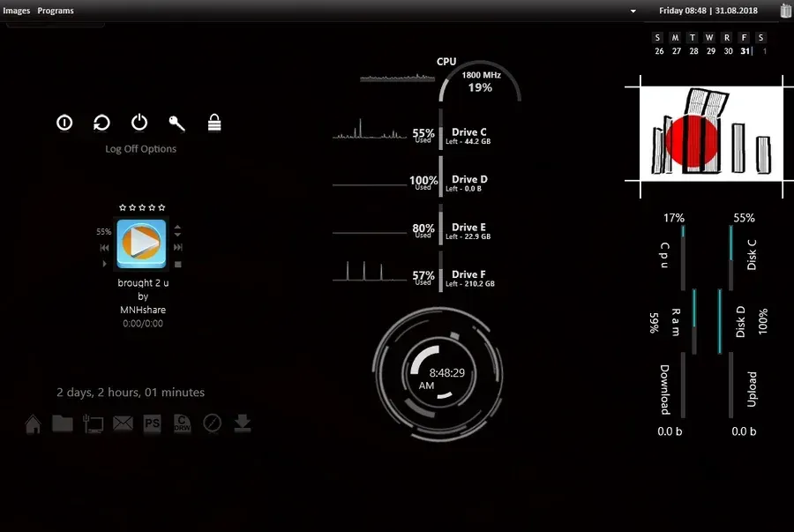The height and width of the screenshot is (532, 794).
Task: Click the small play triangle button
Action: click(x=104, y=264)
